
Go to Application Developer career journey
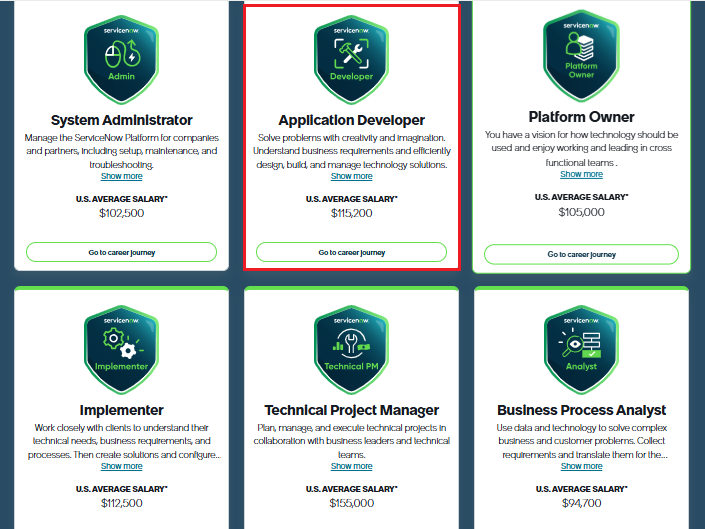click(x=351, y=252)
